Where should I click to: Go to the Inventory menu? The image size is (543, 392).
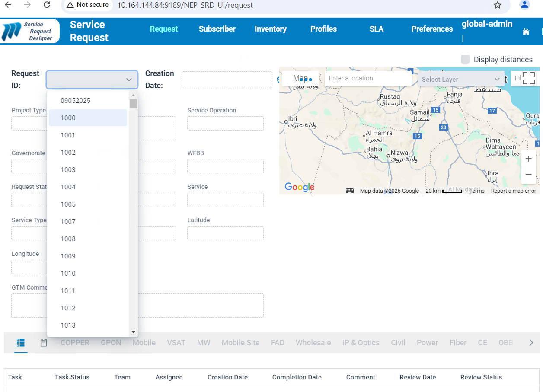tap(270, 29)
